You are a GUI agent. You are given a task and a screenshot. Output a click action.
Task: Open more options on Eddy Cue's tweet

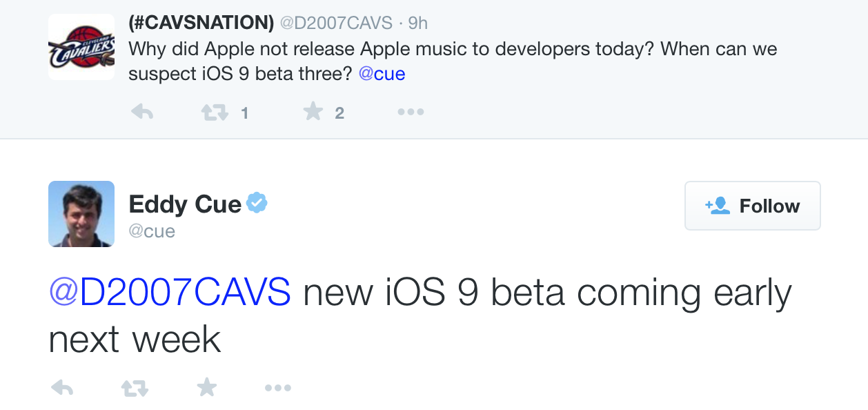point(277,389)
